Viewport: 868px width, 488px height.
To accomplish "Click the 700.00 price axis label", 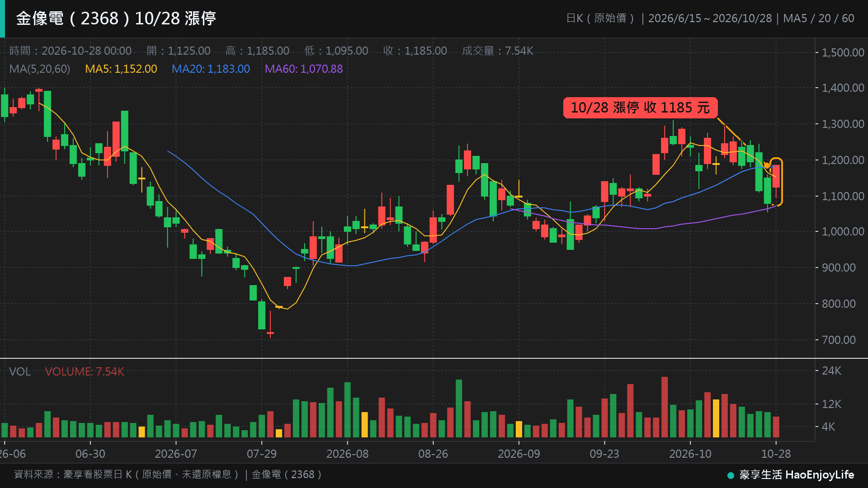I will click(x=839, y=340).
